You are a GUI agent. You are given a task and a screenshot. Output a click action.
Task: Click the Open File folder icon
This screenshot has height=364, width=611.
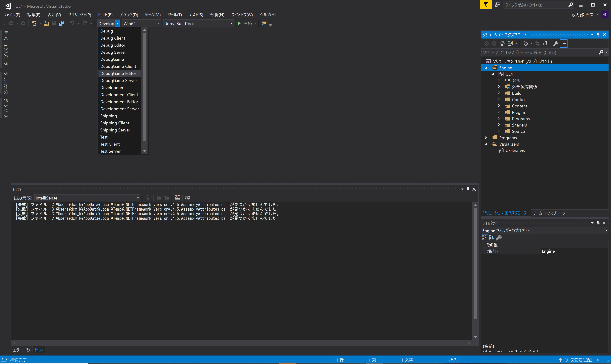pos(46,24)
